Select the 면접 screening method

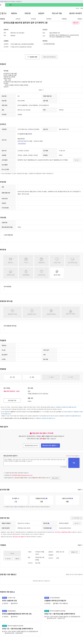[x=32, y=377]
